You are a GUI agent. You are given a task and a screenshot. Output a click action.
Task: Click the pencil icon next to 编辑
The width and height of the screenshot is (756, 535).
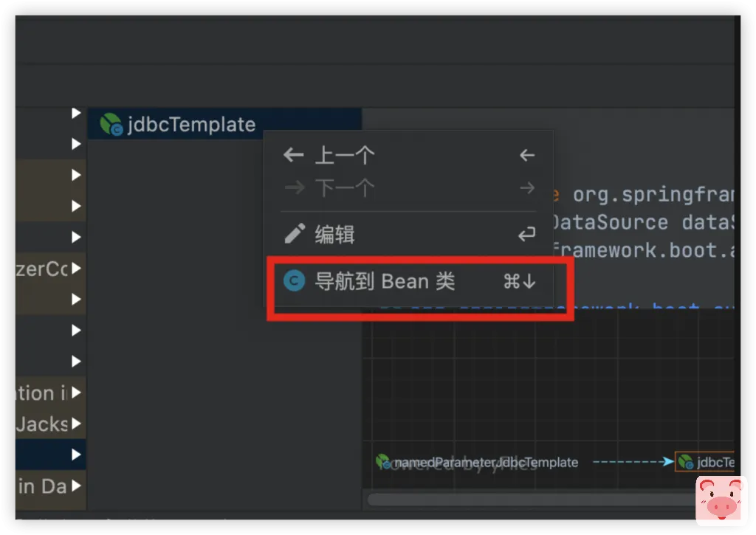click(295, 234)
